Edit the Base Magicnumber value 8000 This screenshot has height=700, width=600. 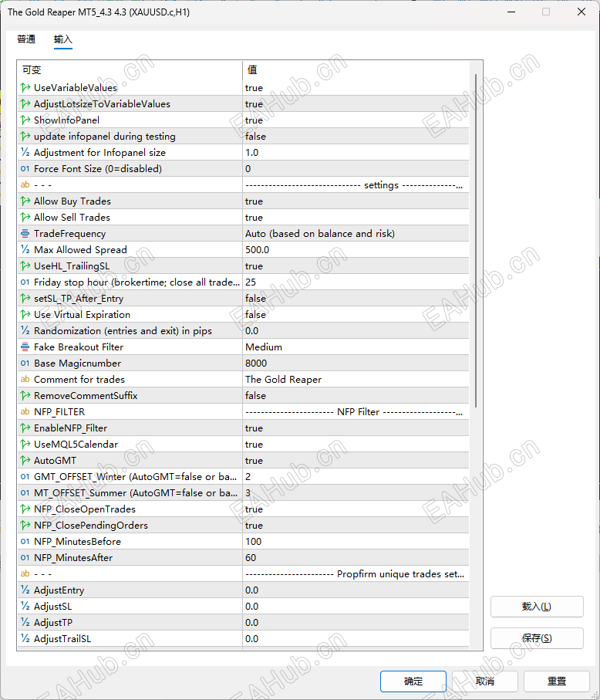coord(356,364)
